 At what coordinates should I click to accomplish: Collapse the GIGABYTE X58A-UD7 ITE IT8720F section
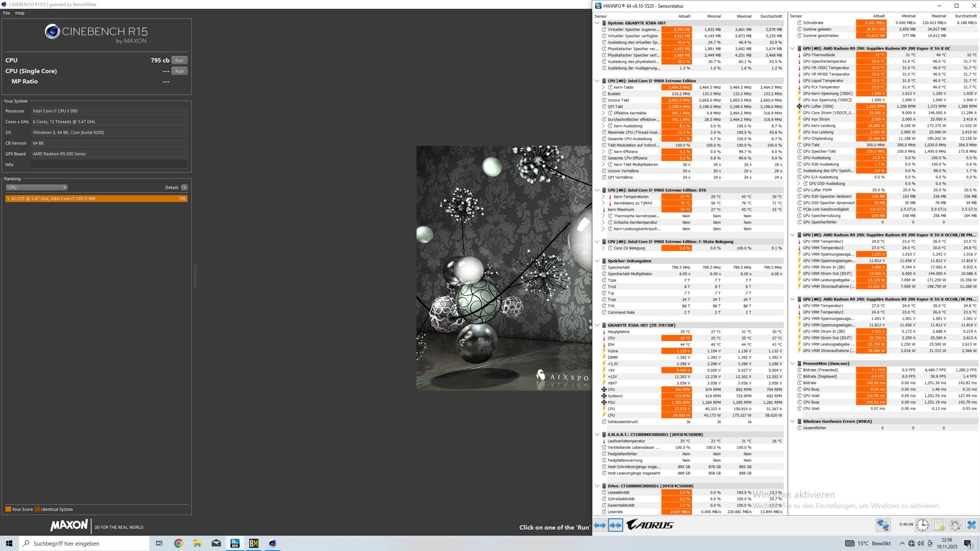[597, 325]
